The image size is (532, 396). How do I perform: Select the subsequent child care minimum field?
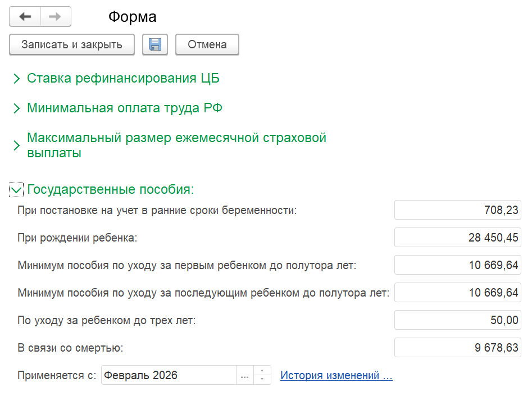click(x=457, y=293)
